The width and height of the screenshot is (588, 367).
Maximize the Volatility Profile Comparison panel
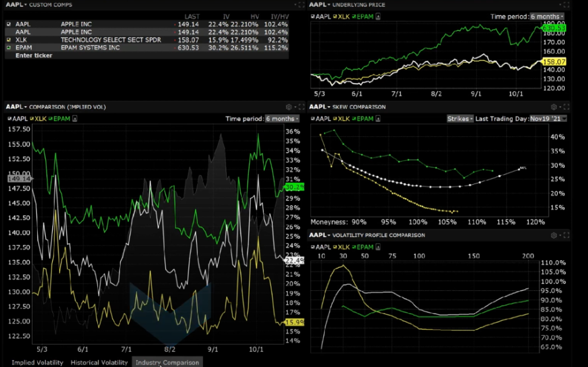tap(566, 235)
